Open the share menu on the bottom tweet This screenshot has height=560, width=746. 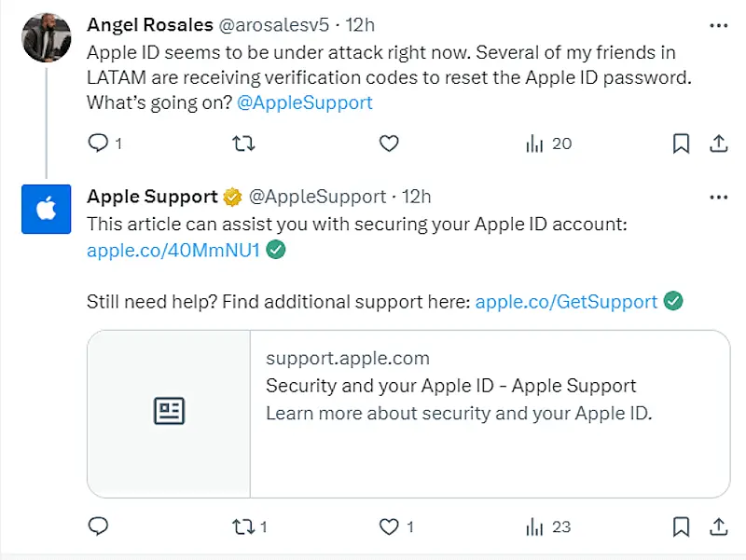(718, 526)
